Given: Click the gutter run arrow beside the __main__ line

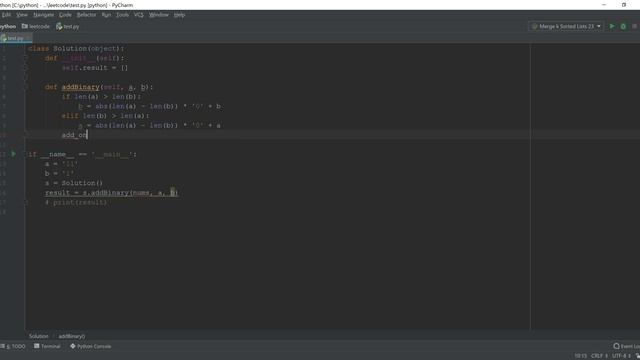Looking at the screenshot, I should tap(13, 154).
